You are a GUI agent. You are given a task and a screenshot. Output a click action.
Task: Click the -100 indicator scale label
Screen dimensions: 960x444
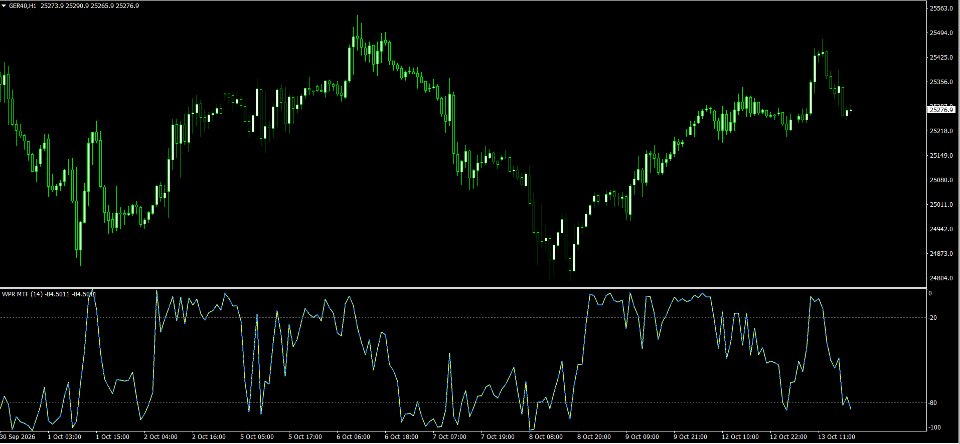tap(934, 427)
